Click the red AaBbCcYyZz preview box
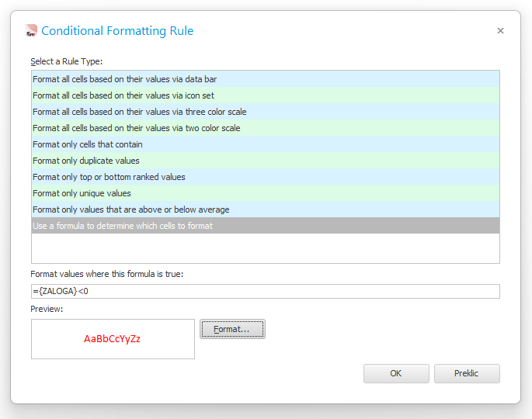The height and width of the screenshot is (419, 532). 113,339
